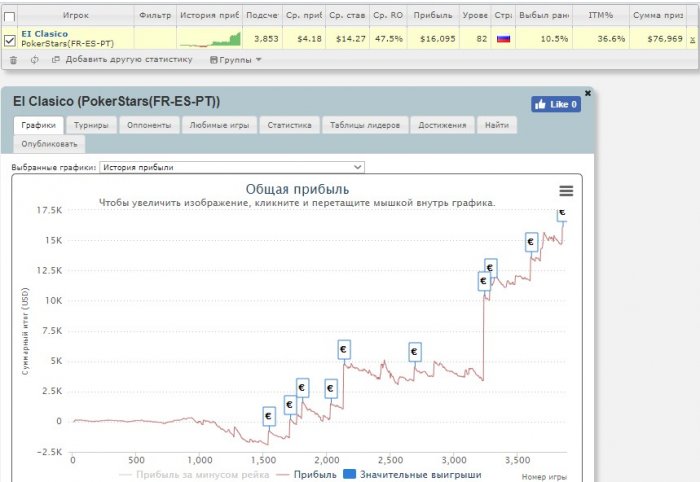Sort by the ITM% column header
Viewport: 700px width, 482px height.
(x=600, y=15)
